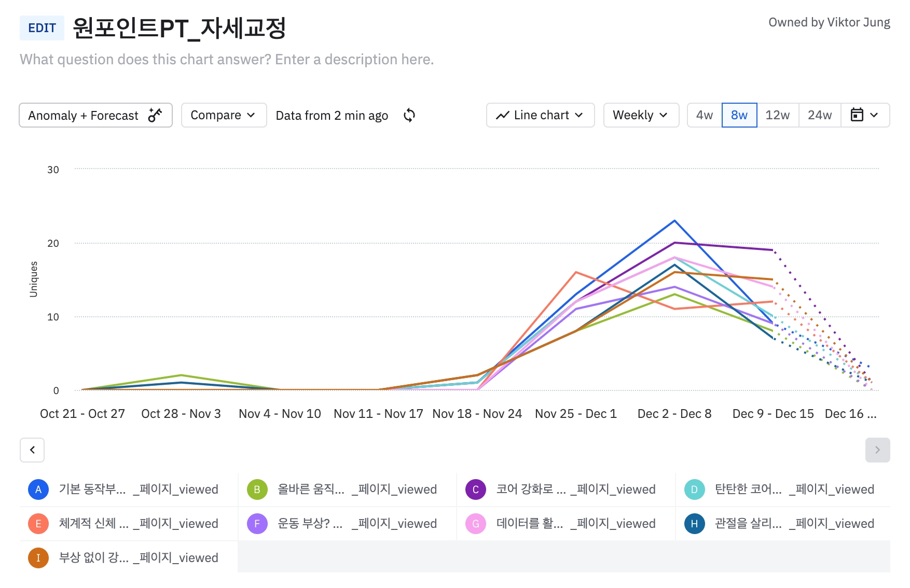Click the Anomaly + Forecast button
This screenshot has width=910, height=588.
(x=95, y=115)
